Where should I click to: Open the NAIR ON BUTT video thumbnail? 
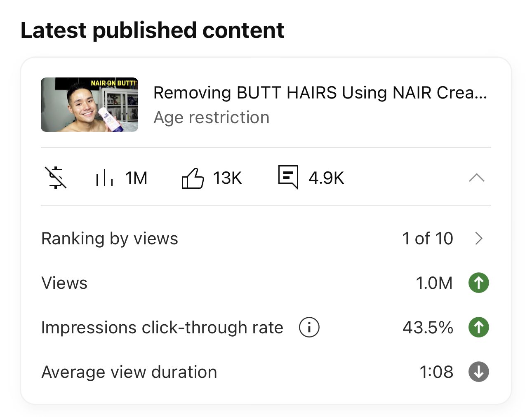click(89, 105)
